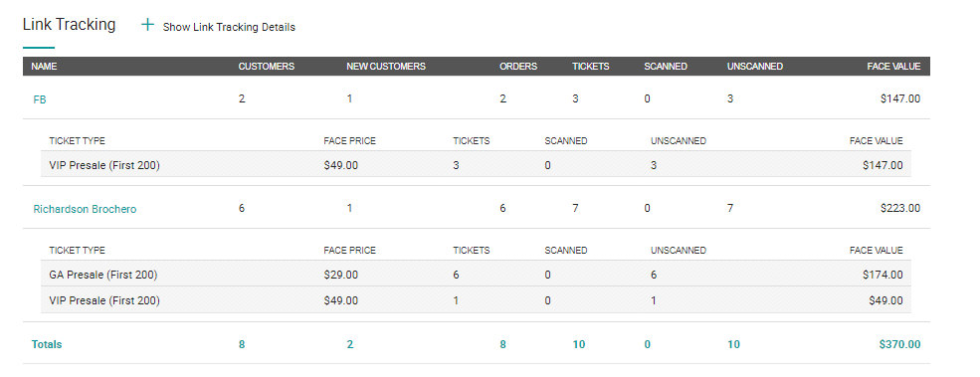Image resolution: width=980 pixels, height=377 pixels.
Task: Click the total face value $370.00
Action: [900, 344]
